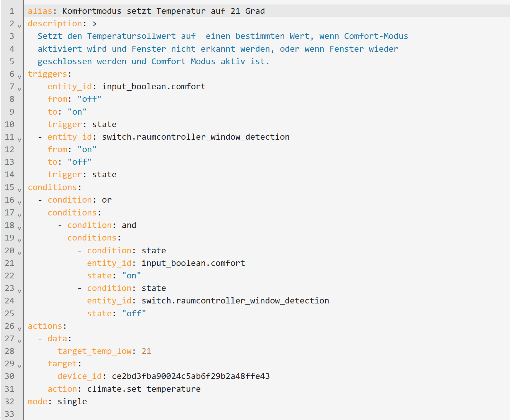
Task: Collapse the target block on line 29
Action: click(x=19, y=366)
